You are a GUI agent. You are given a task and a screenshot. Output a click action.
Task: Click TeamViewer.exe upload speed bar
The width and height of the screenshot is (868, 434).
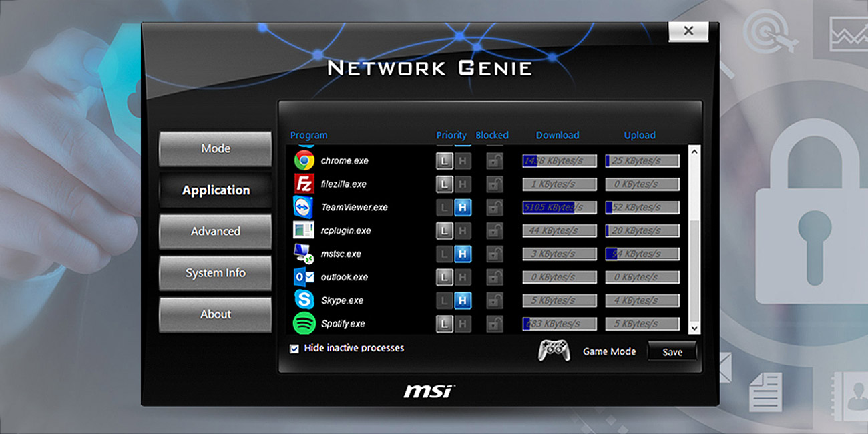(x=642, y=208)
